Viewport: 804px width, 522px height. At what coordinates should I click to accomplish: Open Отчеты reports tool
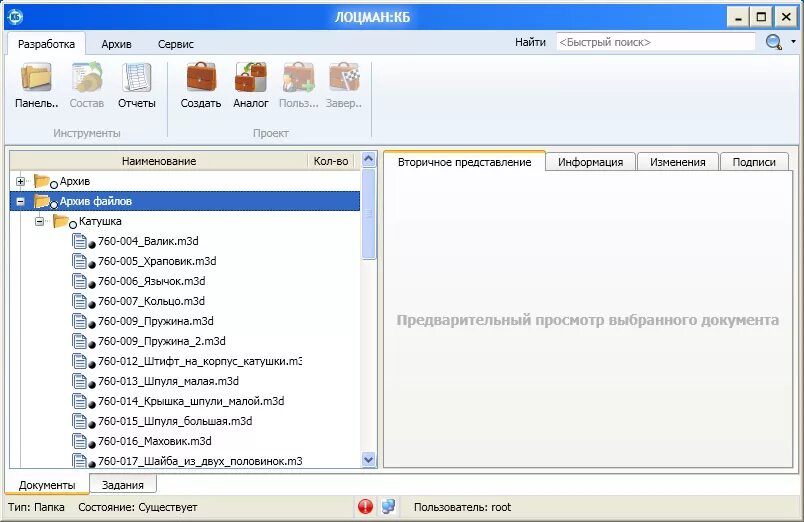coord(136,86)
